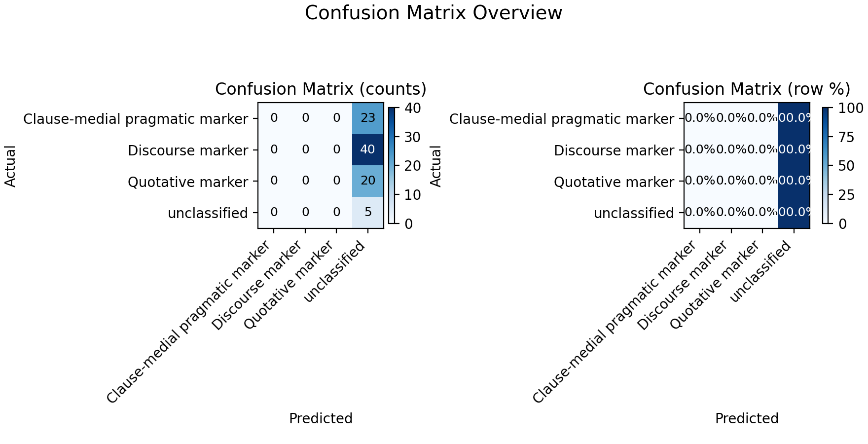Screen dimensions: 868x444
Task: Select the 'Confusion Matrix (row %)' subplot title
Action: pos(747,89)
